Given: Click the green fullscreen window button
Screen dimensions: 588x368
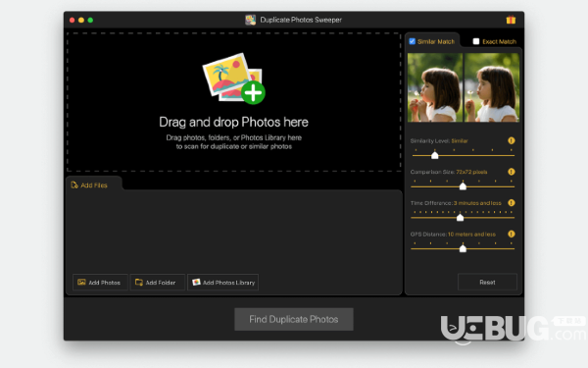Looking at the screenshot, I should click(x=90, y=20).
